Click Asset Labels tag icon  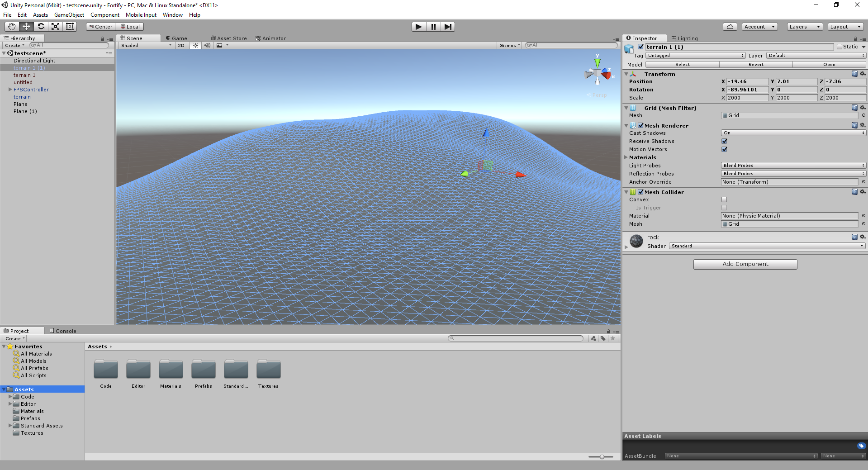(x=861, y=446)
